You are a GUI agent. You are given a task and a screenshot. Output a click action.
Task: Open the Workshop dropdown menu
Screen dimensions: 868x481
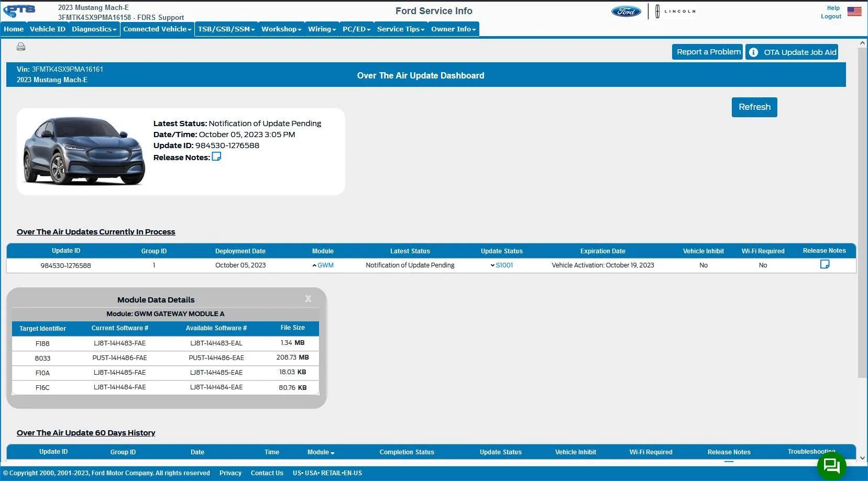click(281, 29)
